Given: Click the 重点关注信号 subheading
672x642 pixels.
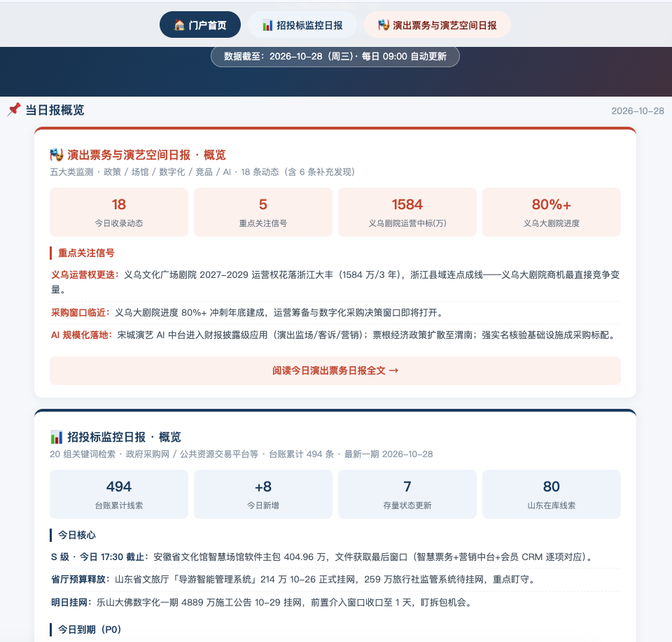Looking at the screenshot, I should tap(86, 253).
